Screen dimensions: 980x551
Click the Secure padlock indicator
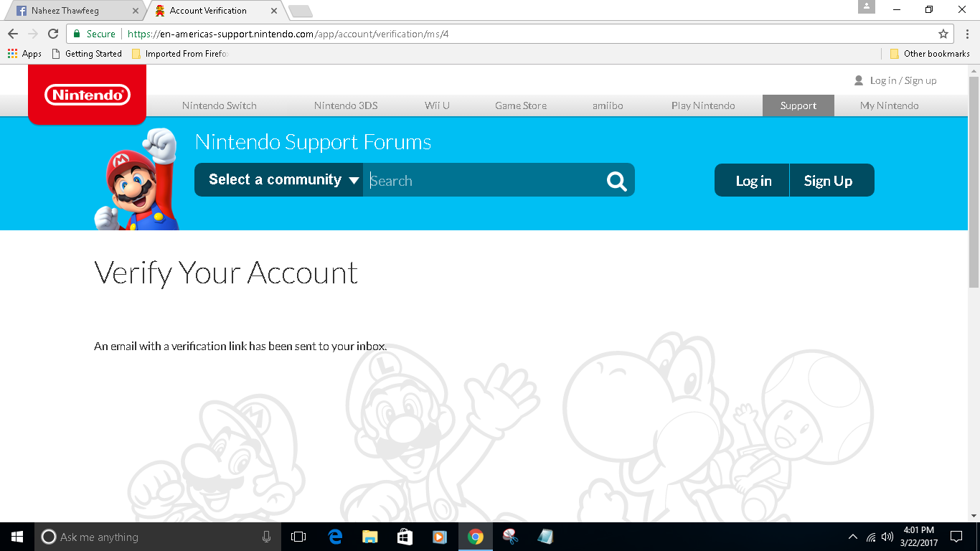(94, 34)
